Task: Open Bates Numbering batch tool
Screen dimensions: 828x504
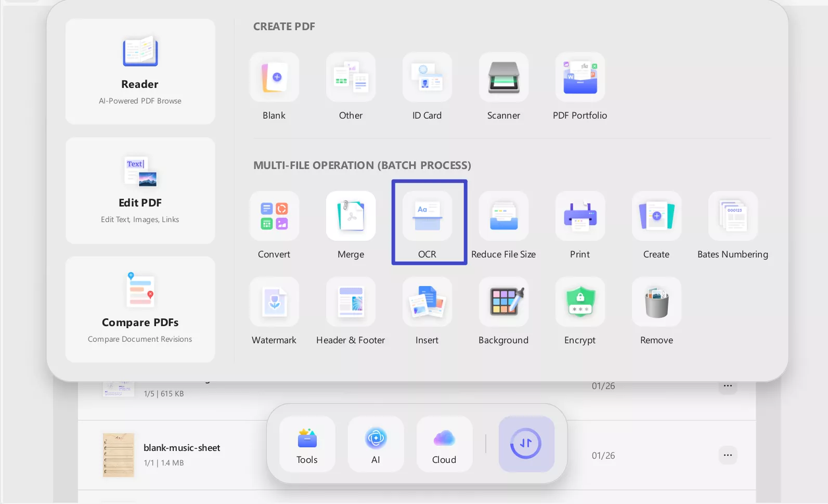Action: [x=733, y=216]
